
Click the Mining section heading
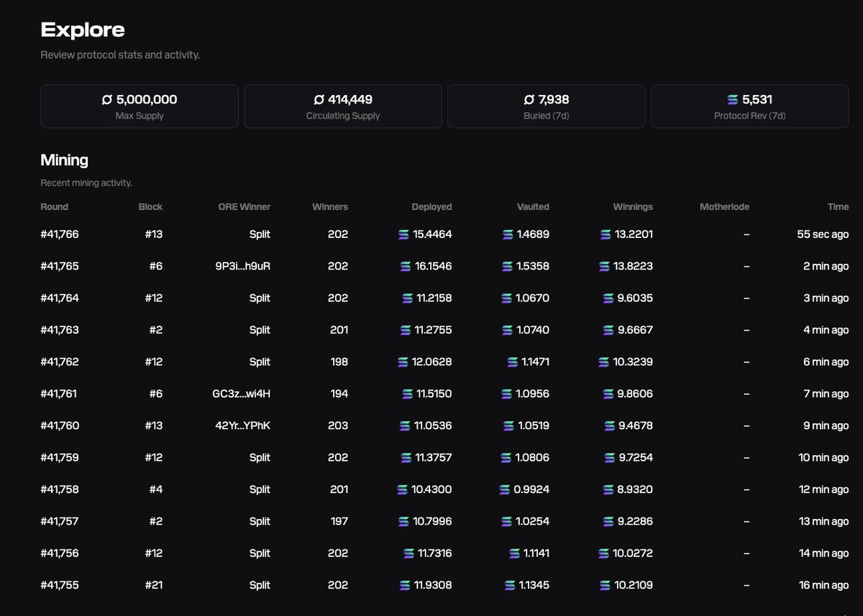pyautogui.click(x=64, y=160)
